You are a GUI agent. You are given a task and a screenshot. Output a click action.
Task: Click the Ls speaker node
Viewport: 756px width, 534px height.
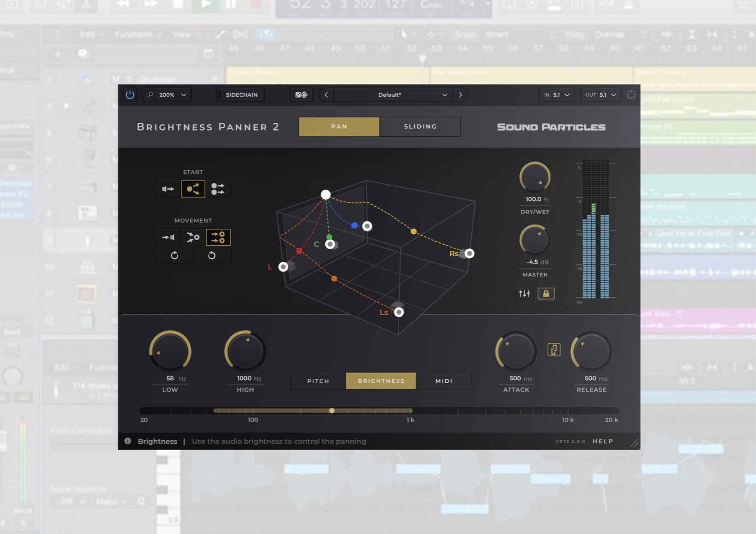pyautogui.click(x=399, y=312)
